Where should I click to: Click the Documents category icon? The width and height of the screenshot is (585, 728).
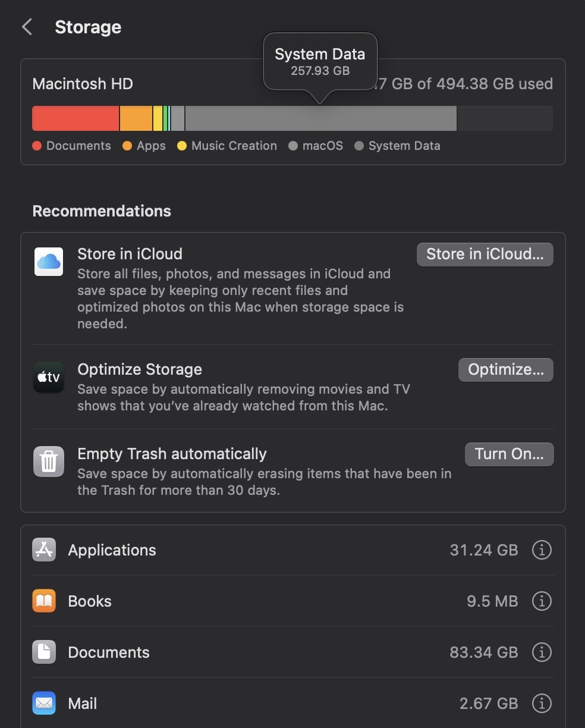44,652
